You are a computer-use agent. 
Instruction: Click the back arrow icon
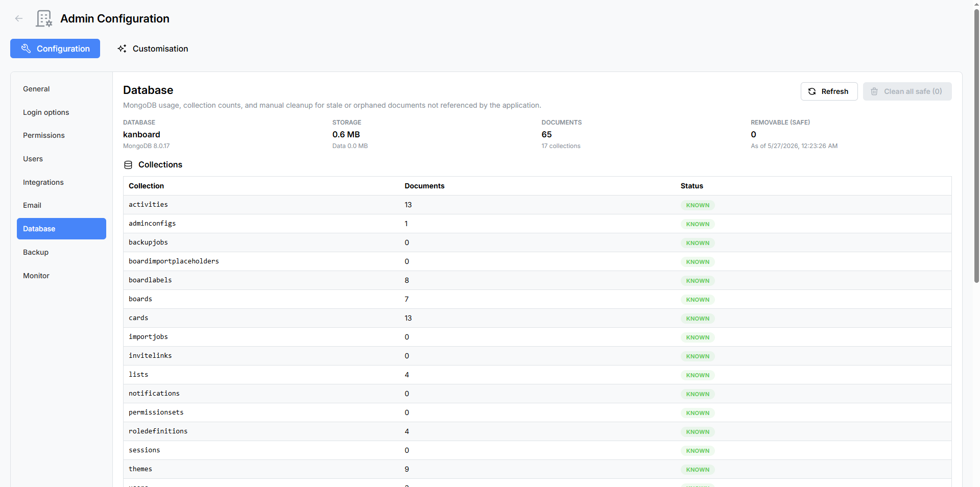(x=19, y=18)
